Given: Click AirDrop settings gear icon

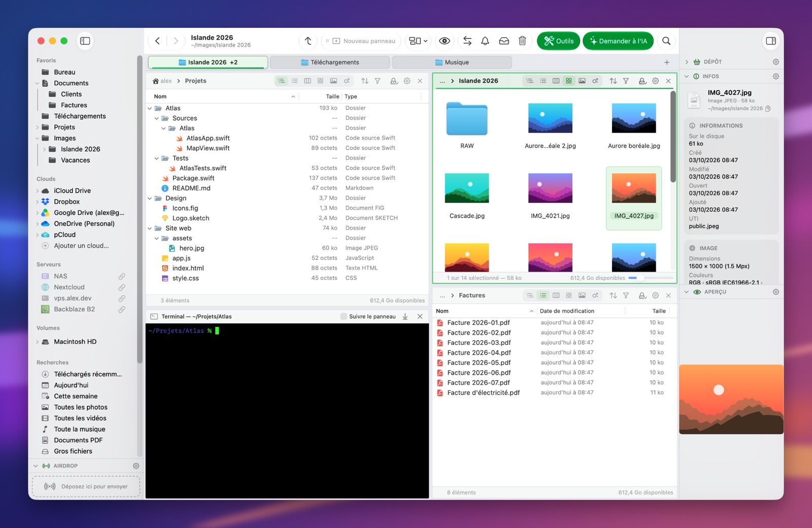Looking at the screenshot, I should pos(136,466).
